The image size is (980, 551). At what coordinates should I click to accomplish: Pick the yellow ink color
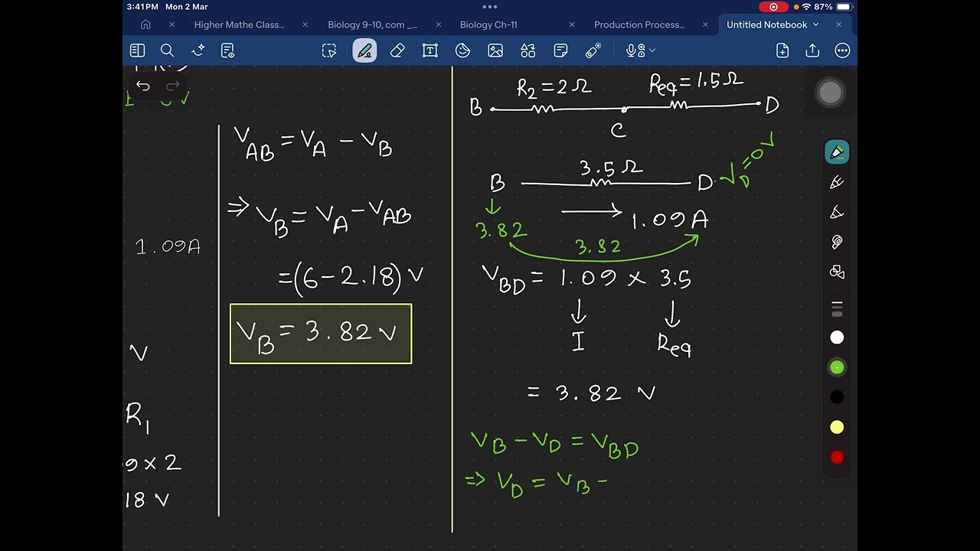tap(837, 427)
